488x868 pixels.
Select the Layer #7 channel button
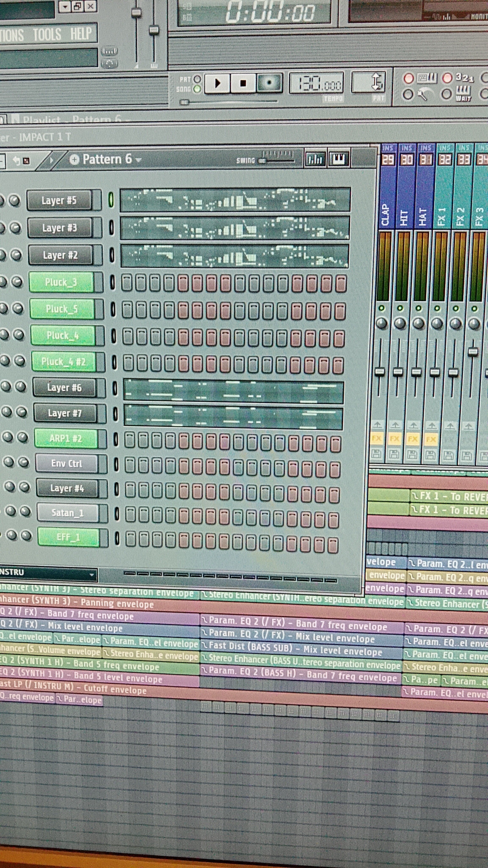65,413
